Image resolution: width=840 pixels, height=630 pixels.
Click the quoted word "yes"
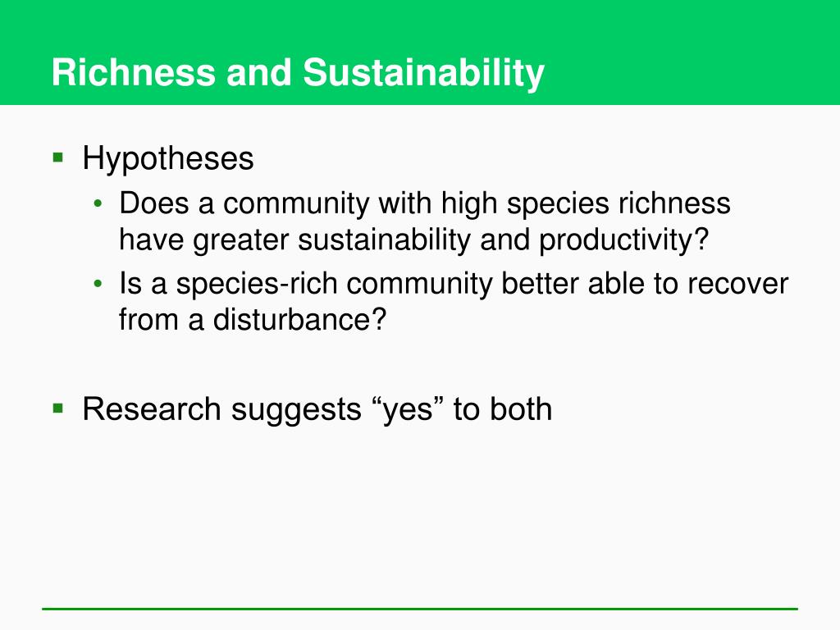(x=409, y=409)
